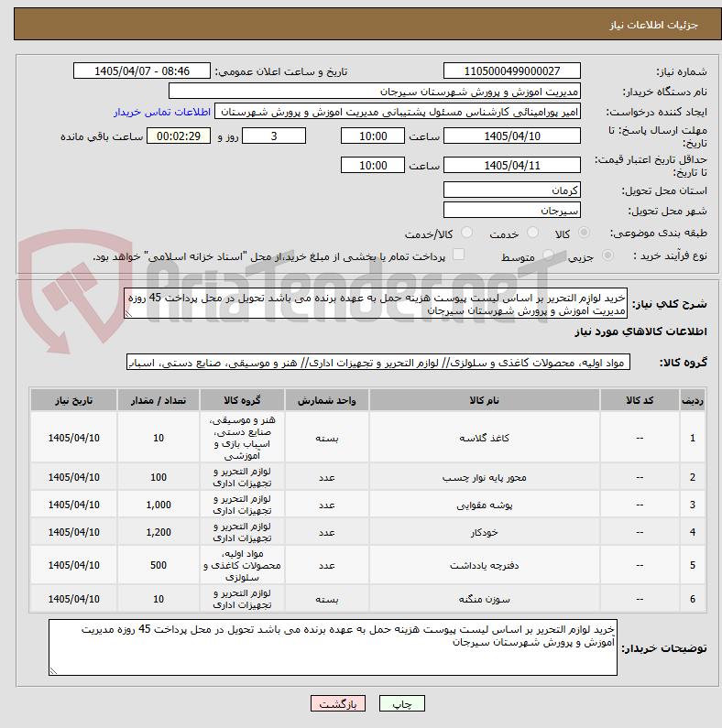Click the response deadline hour field 10:00

373,136
